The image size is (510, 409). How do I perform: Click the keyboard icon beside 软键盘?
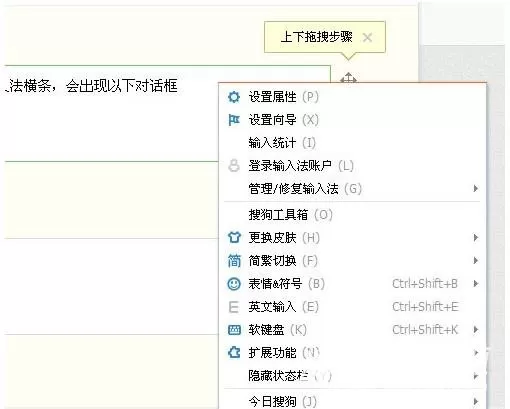click(x=234, y=330)
